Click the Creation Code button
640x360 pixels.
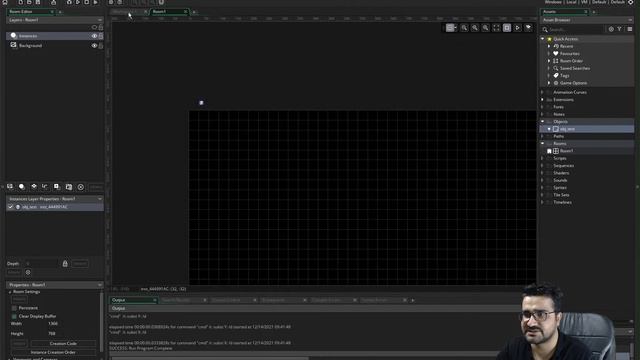[x=63, y=344]
